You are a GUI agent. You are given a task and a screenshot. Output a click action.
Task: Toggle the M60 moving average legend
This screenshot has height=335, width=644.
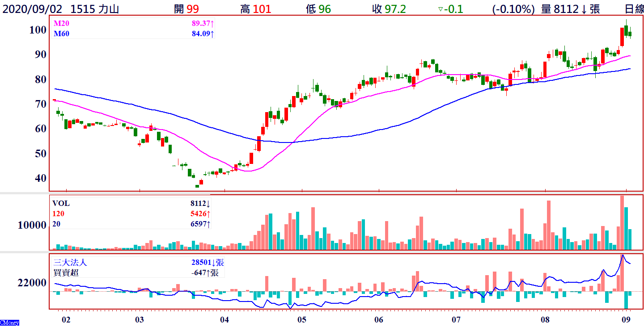pos(61,33)
